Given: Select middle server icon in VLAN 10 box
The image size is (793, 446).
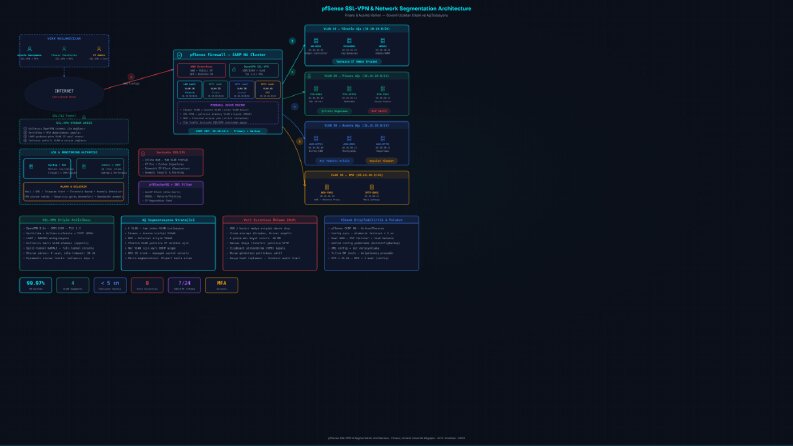Looking at the screenshot, I should pyautogui.click(x=349, y=40).
